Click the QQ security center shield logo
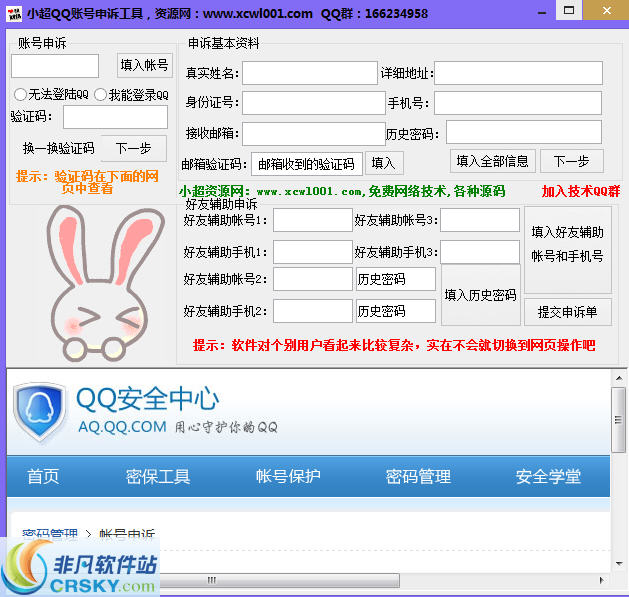This screenshot has height=597, width=629. (39, 412)
